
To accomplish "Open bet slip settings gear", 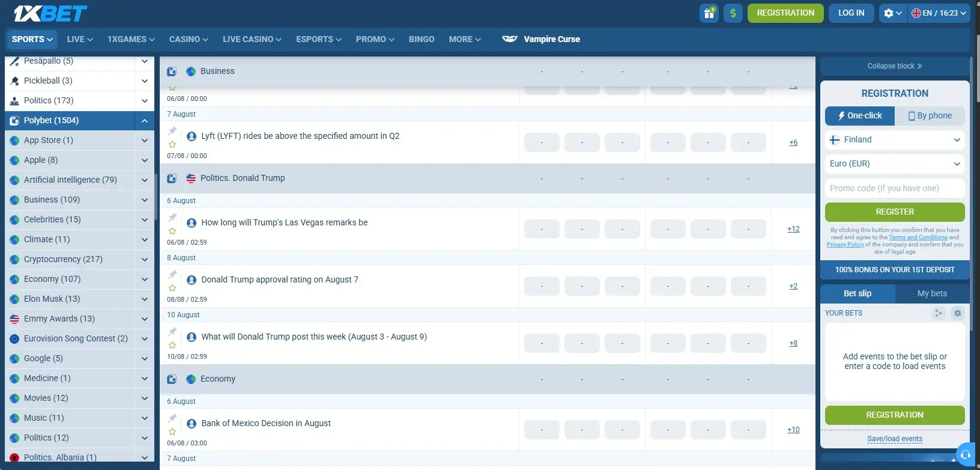I will pos(958,313).
